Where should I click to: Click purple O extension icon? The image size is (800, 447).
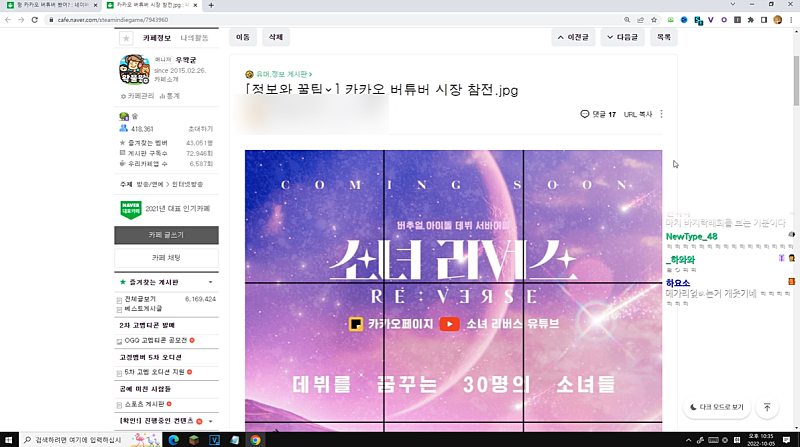723,20
